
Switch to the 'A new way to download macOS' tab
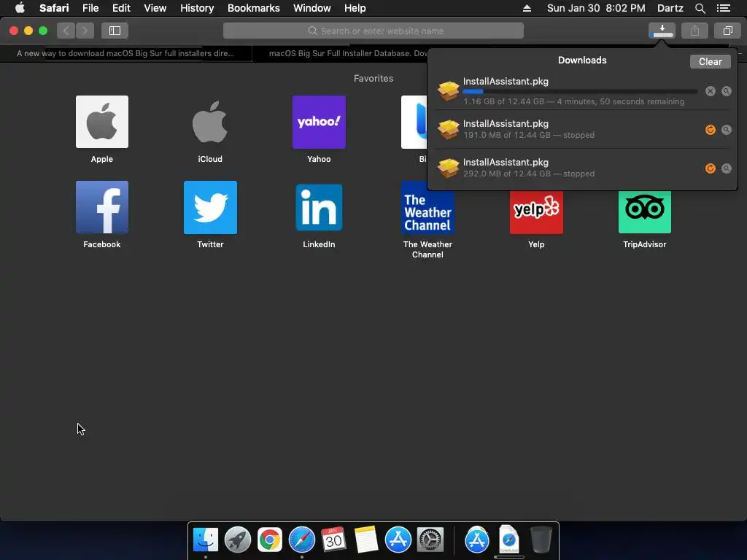[125, 53]
